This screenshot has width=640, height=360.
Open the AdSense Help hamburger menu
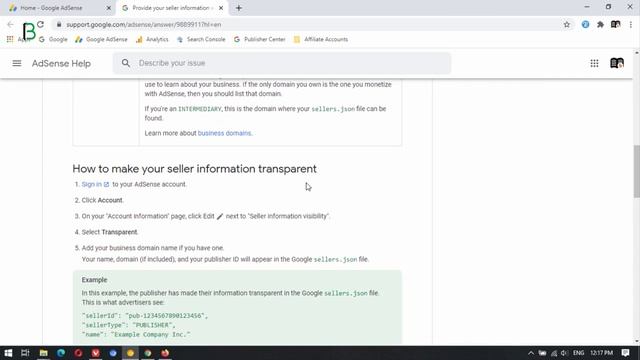[17, 63]
